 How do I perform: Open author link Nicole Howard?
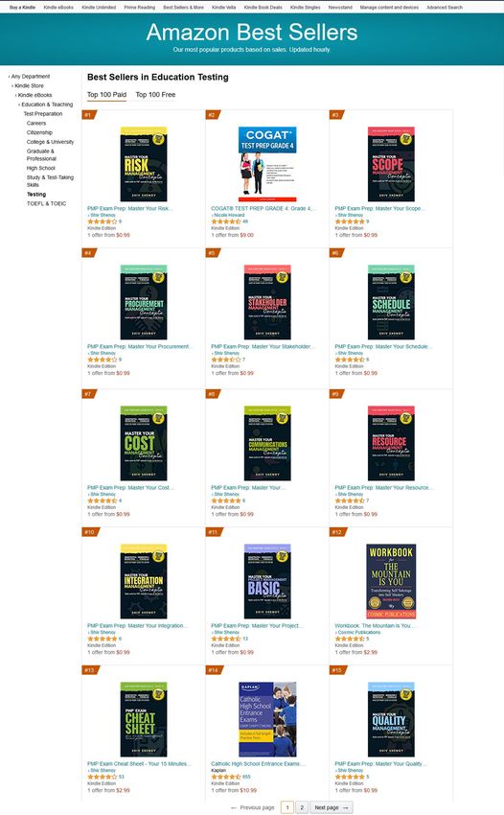(x=229, y=215)
